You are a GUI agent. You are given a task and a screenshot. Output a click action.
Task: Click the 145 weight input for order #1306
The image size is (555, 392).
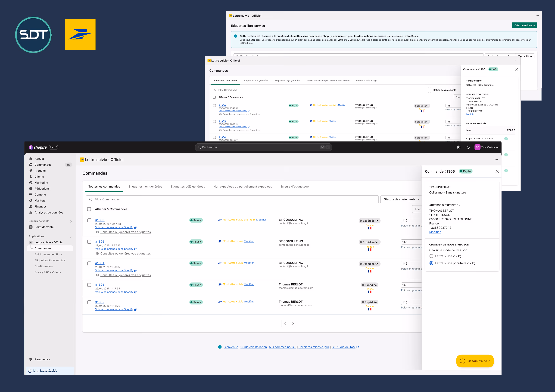pyautogui.click(x=411, y=220)
